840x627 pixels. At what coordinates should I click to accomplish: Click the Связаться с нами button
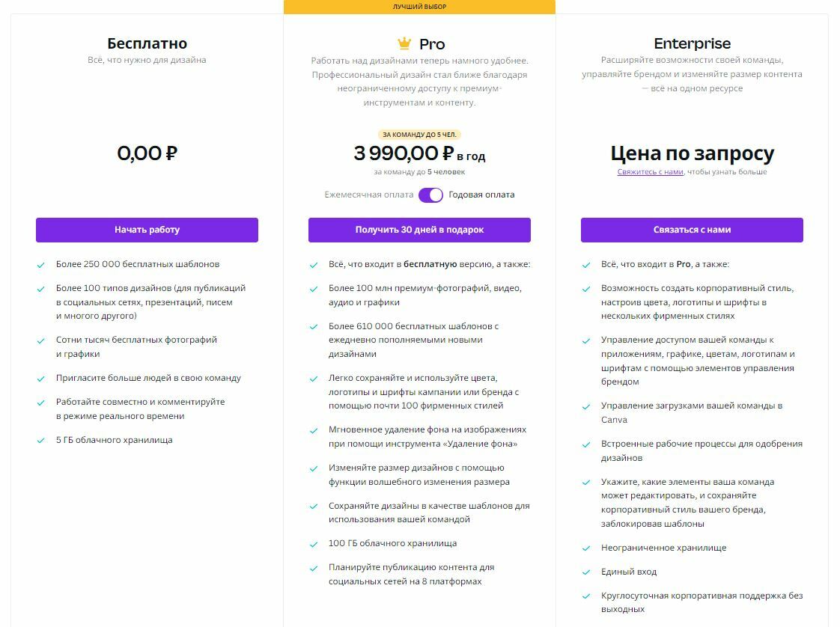coord(693,230)
